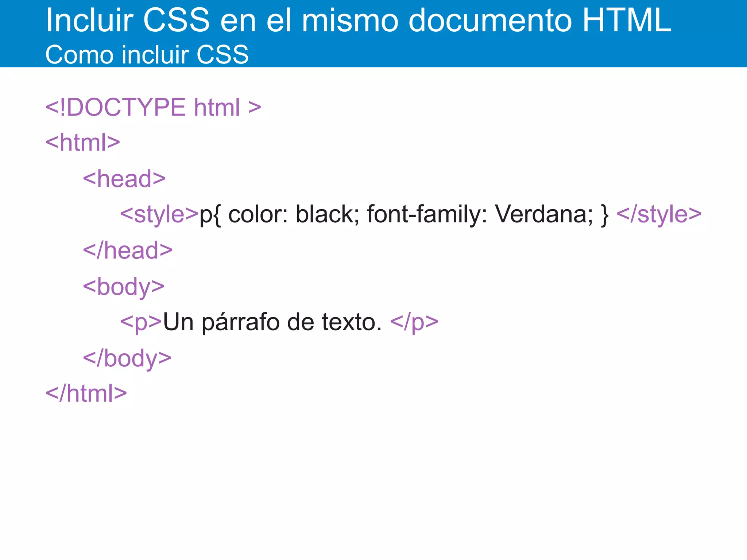Viewport: 747px width, 560px height.
Task: Click the closing '</body>' tag
Action: [x=127, y=358]
